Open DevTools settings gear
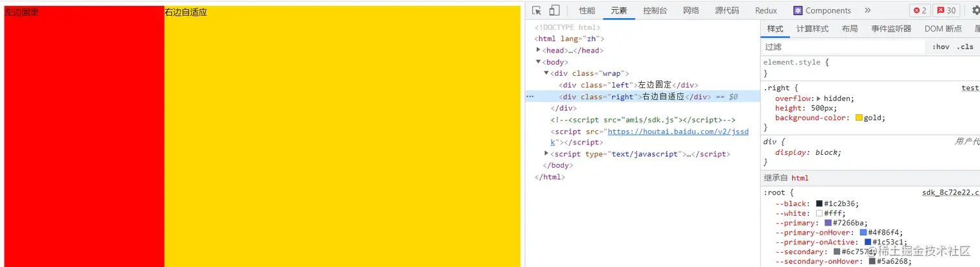Screen dimensions: 980x267 coord(975,10)
